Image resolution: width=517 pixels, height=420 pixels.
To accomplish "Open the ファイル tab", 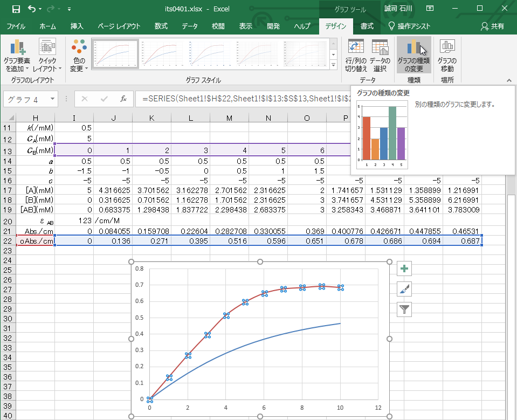I will pyautogui.click(x=16, y=26).
